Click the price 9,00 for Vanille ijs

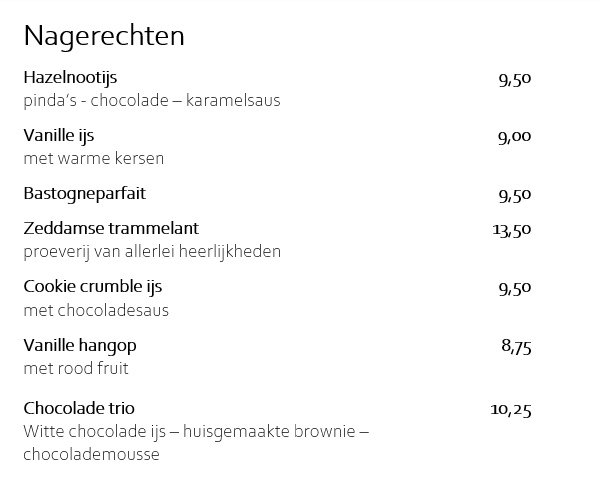click(x=514, y=137)
